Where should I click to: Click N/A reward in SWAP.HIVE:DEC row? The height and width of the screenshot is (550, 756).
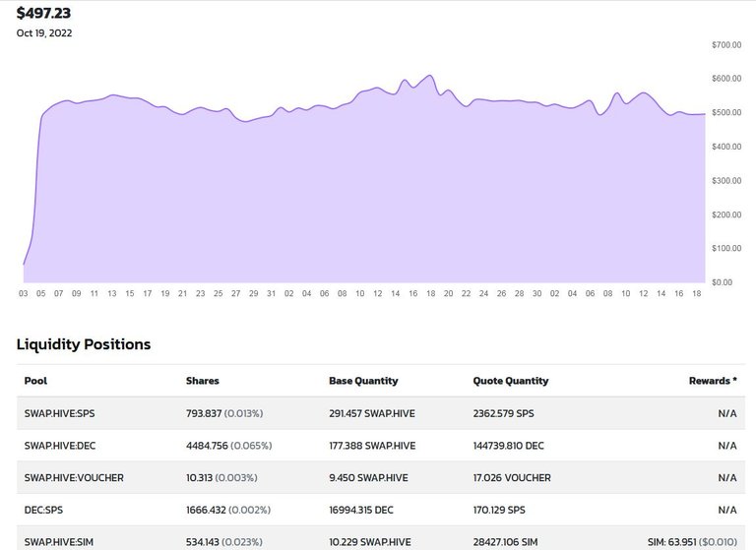coord(727,446)
